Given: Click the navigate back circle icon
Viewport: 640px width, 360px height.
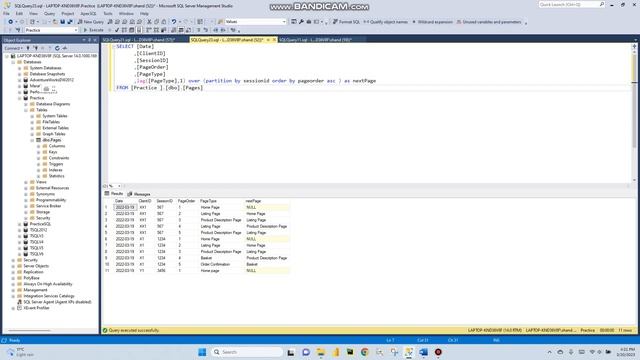Looking at the screenshot, I should (x=11, y=22).
